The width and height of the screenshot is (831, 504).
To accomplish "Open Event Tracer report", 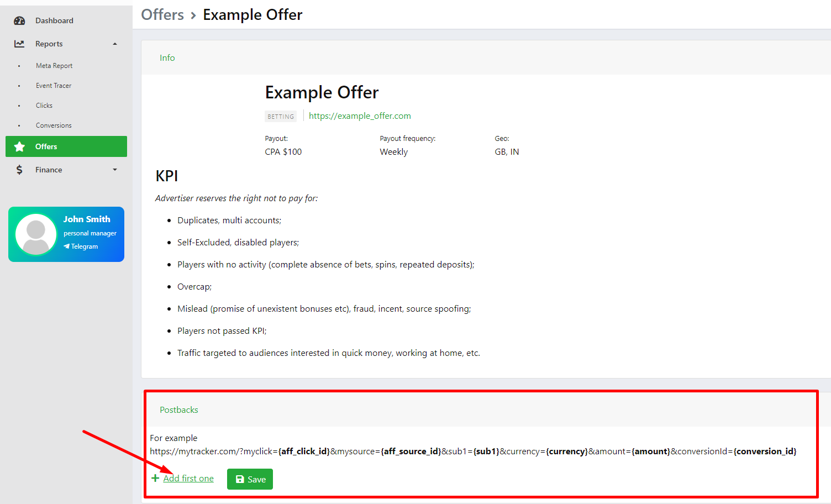I will click(54, 86).
